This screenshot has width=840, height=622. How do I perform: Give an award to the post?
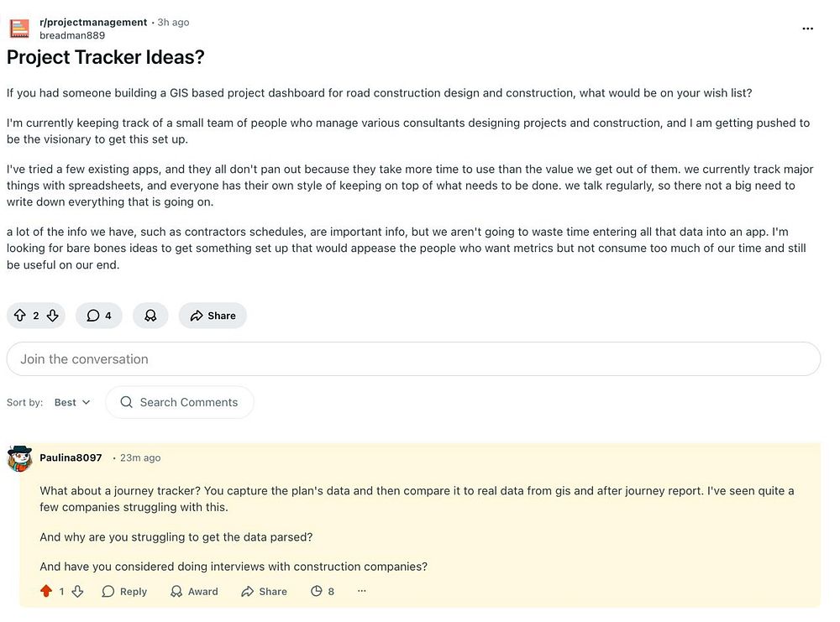tap(150, 316)
